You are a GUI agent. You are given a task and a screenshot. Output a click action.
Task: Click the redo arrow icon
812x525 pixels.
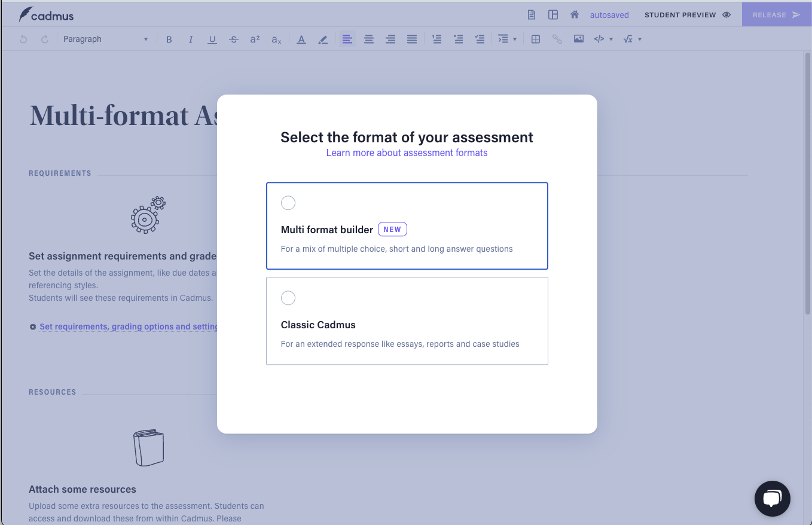tap(45, 39)
